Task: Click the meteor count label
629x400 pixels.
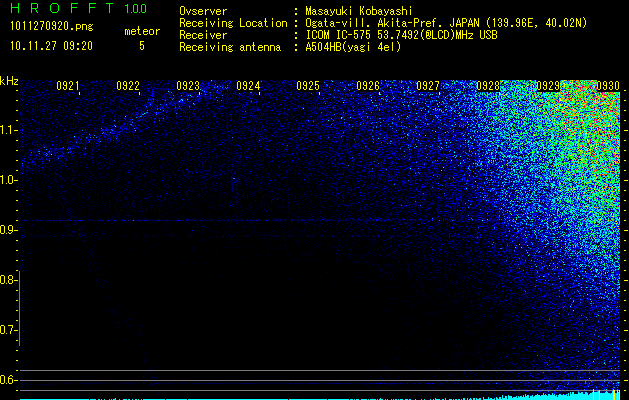Action: (142, 31)
